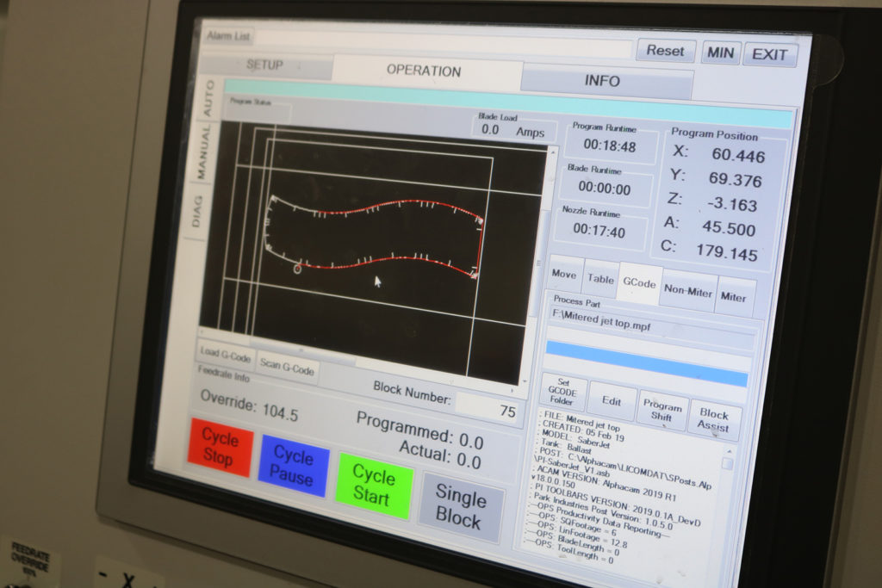Click the Override value 104.5
Viewport: 882px width, 588px height.
[280, 413]
